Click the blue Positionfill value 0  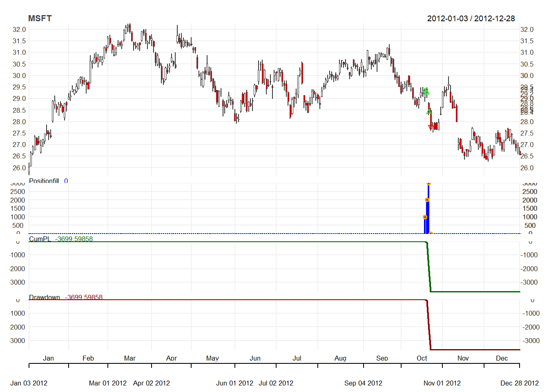66,181
